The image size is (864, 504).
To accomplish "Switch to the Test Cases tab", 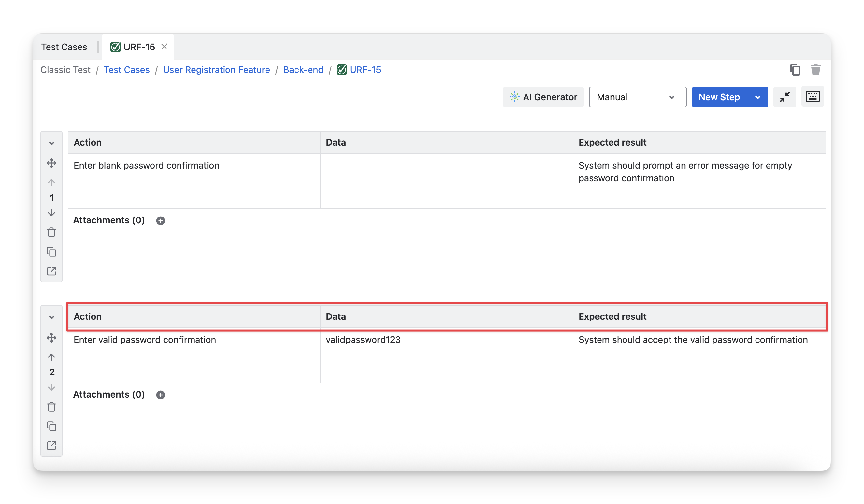I will 64,47.
